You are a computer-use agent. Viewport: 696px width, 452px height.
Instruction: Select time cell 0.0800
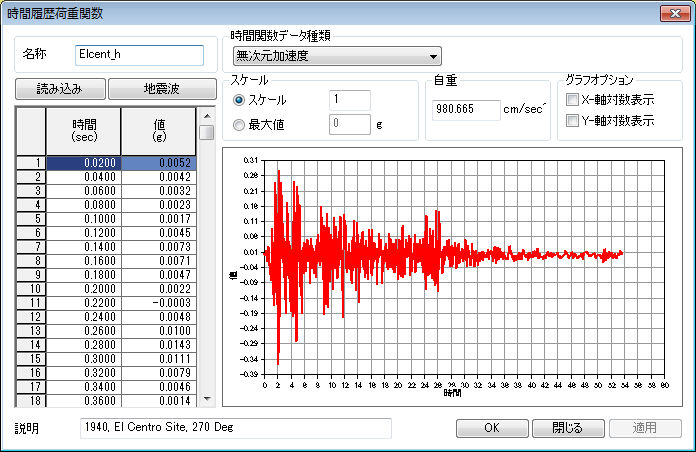[83, 205]
